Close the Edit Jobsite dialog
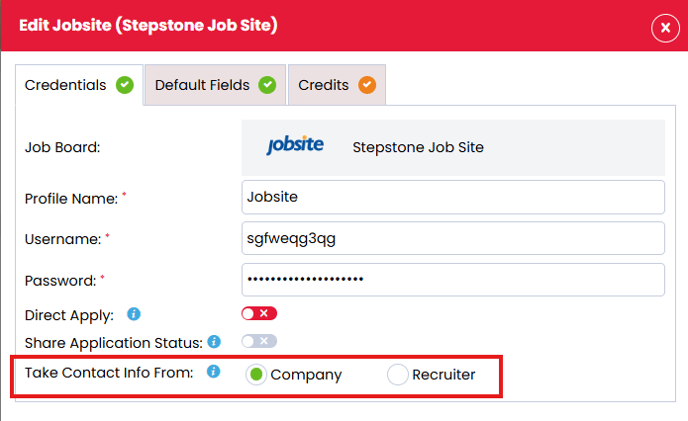This screenshot has width=688, height=421. pyautogui.click(x=665, y=28)
